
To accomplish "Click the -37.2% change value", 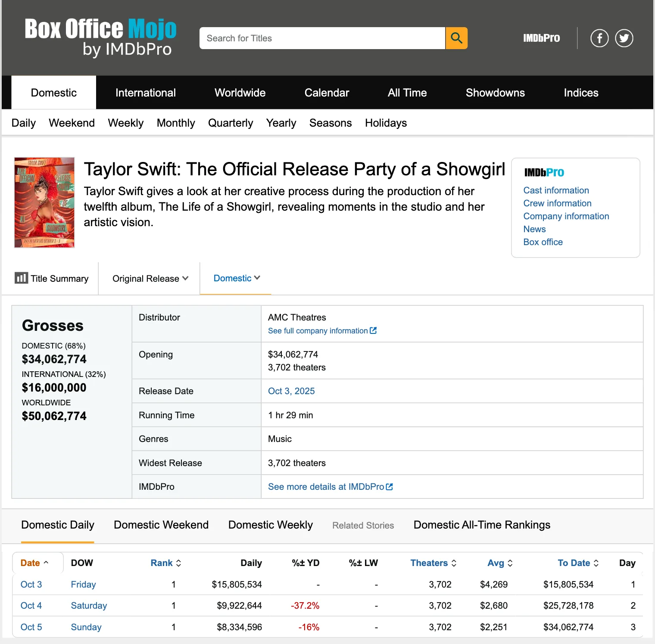I will click(305, 606).
